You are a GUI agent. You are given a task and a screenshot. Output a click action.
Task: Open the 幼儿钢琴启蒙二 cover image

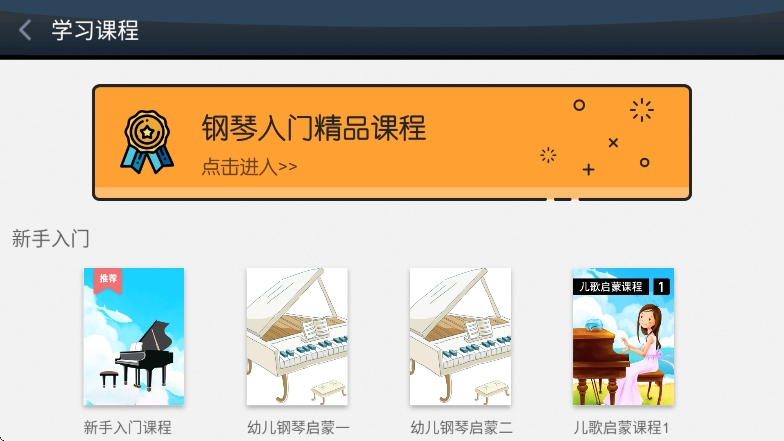[460, 336]
